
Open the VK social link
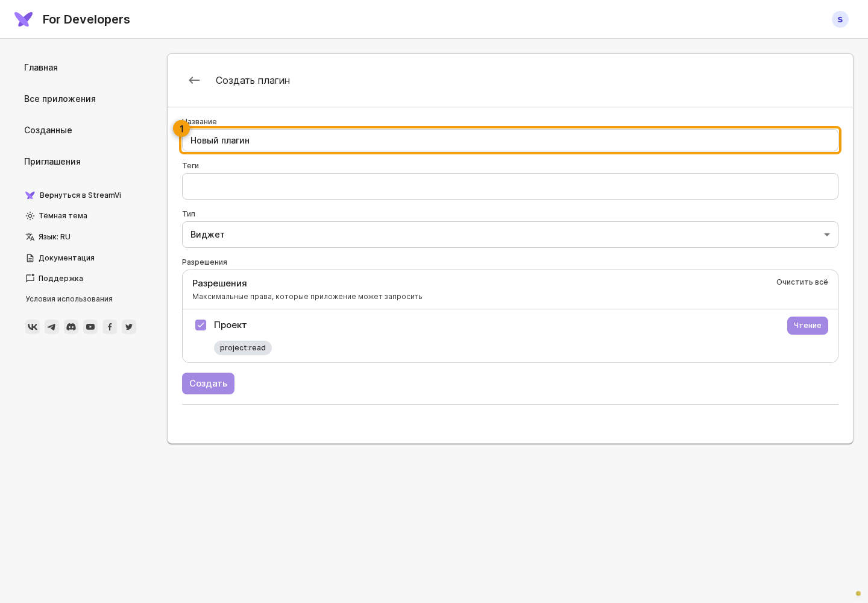pos(33,327)
